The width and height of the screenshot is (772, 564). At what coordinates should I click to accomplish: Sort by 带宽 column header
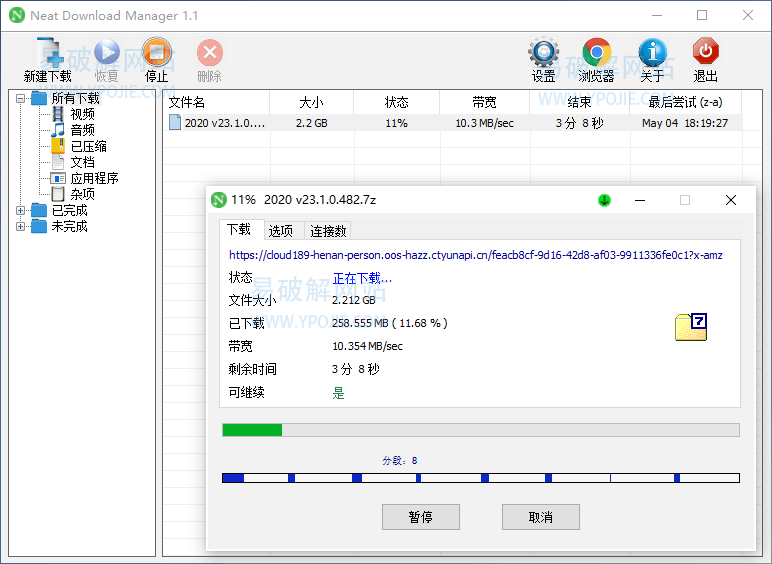484,102
